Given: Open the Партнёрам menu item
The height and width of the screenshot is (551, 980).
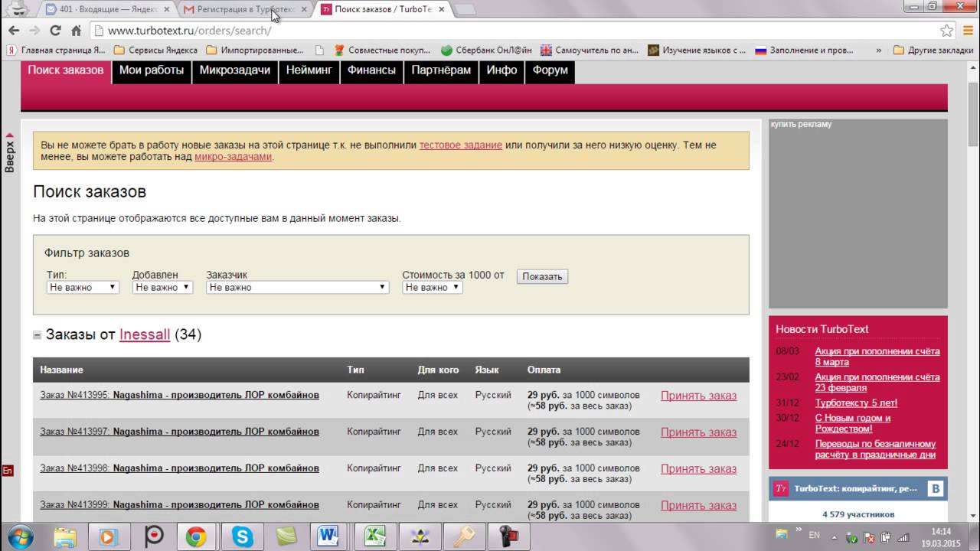Looking at the screenshot, I should click(x=441, y=70).
